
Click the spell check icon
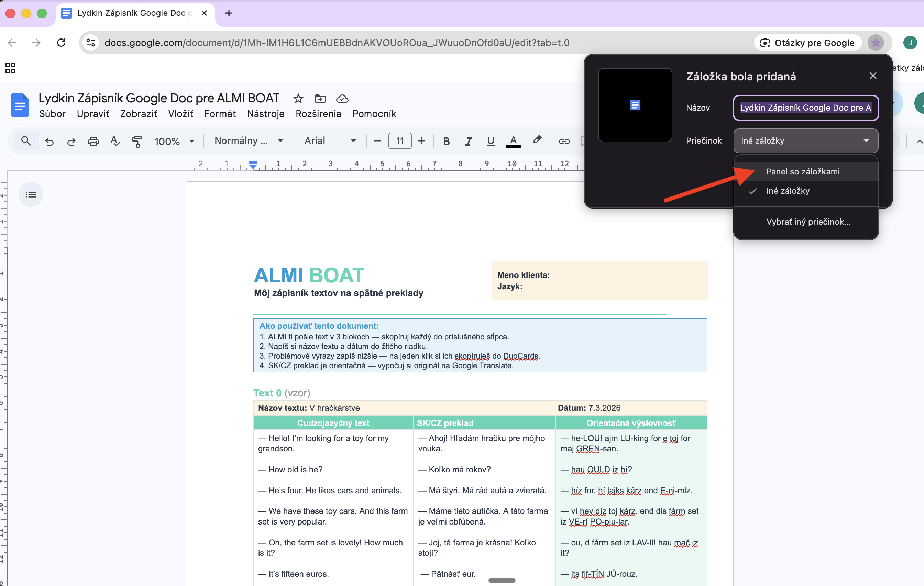(x=115, y=141)
